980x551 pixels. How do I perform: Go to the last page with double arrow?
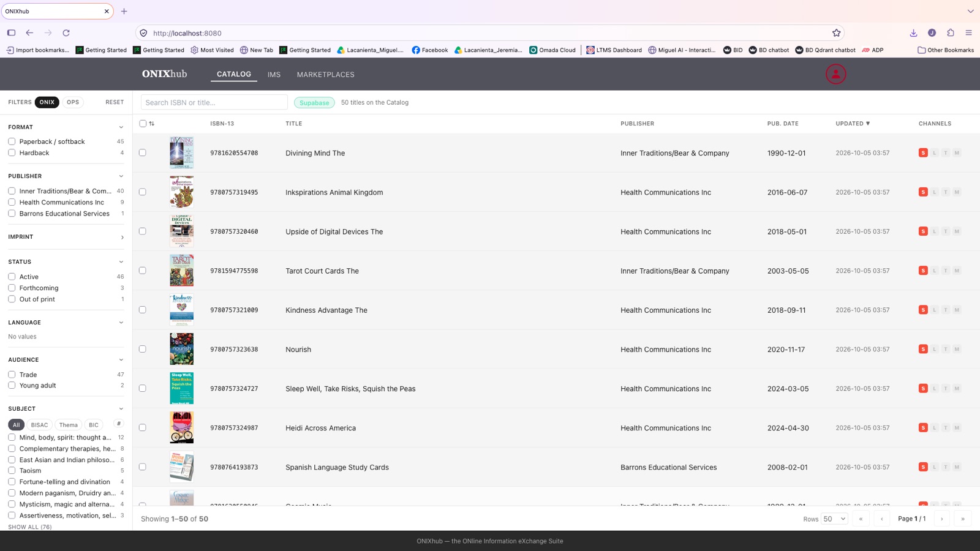tap(963, 519)
